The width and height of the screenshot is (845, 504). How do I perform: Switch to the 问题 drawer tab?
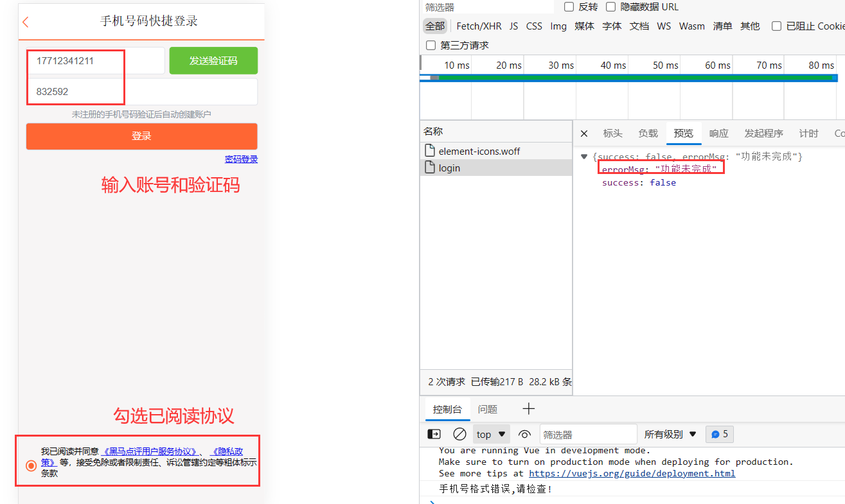487,409
